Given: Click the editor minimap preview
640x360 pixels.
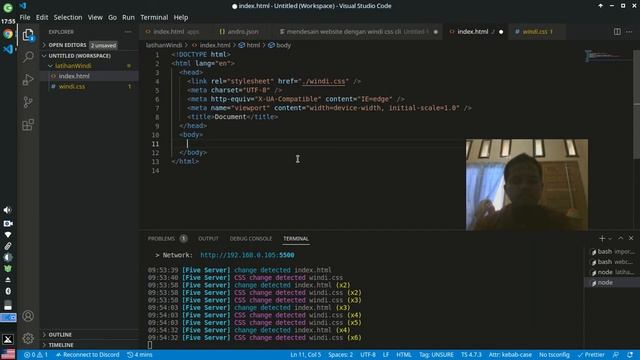Looking at the screenshot, I should click(608, 56).
